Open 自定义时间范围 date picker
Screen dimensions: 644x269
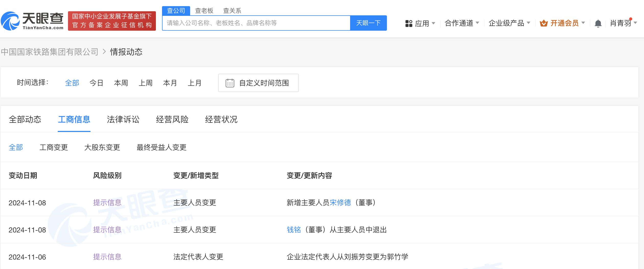[x=258, y=83]
